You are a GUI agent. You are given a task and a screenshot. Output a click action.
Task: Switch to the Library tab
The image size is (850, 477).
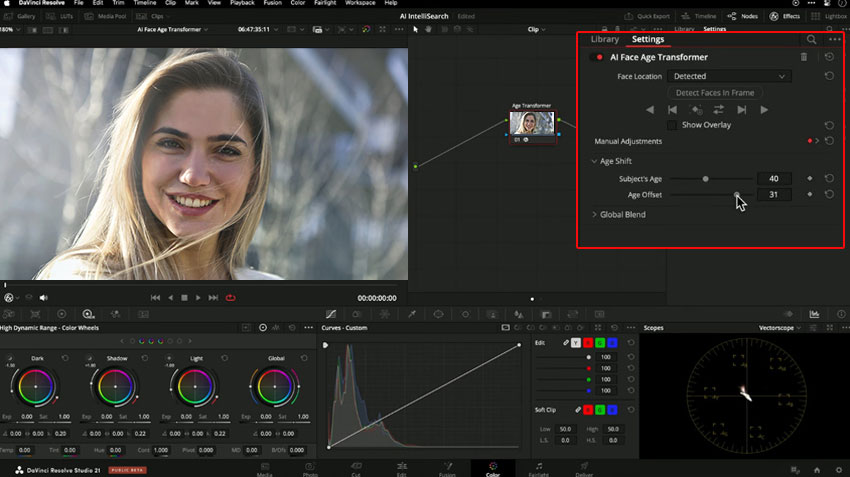pos(604,39)
